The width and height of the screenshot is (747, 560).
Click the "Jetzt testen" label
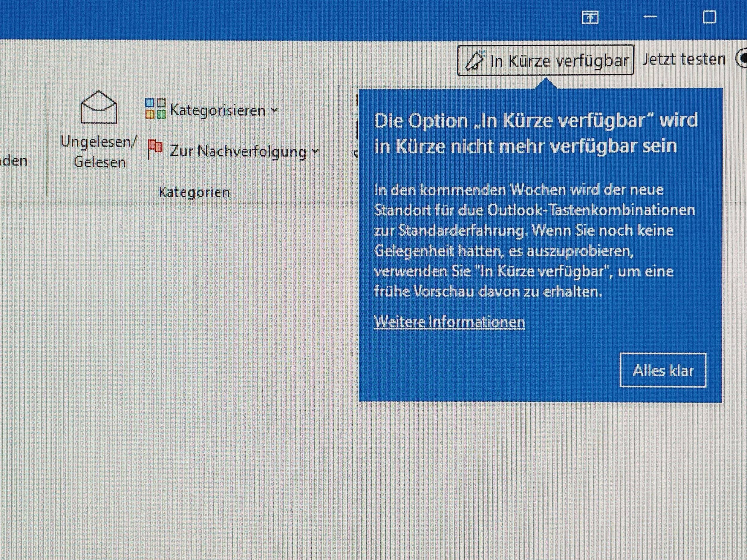684,60
